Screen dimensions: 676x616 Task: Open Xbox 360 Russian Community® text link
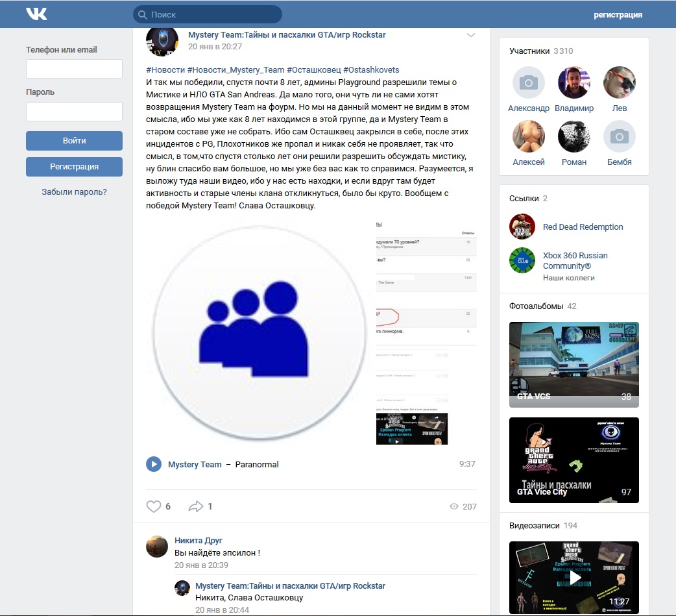click(x=575, y=260)
